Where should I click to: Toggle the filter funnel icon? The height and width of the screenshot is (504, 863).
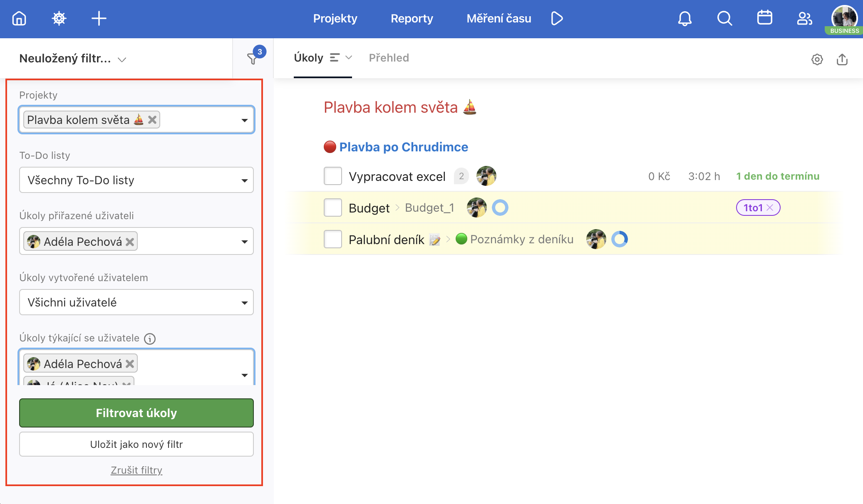[x=253, y=59]
